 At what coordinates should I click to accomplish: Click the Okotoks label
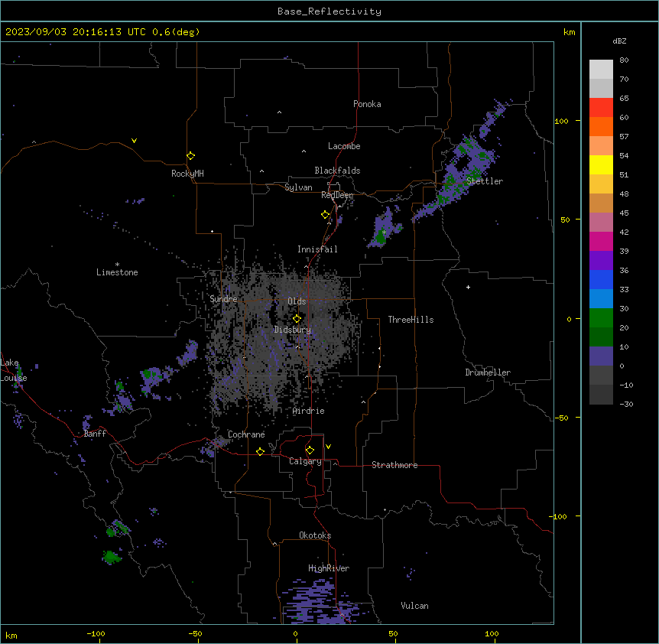[x=315, y=535]
